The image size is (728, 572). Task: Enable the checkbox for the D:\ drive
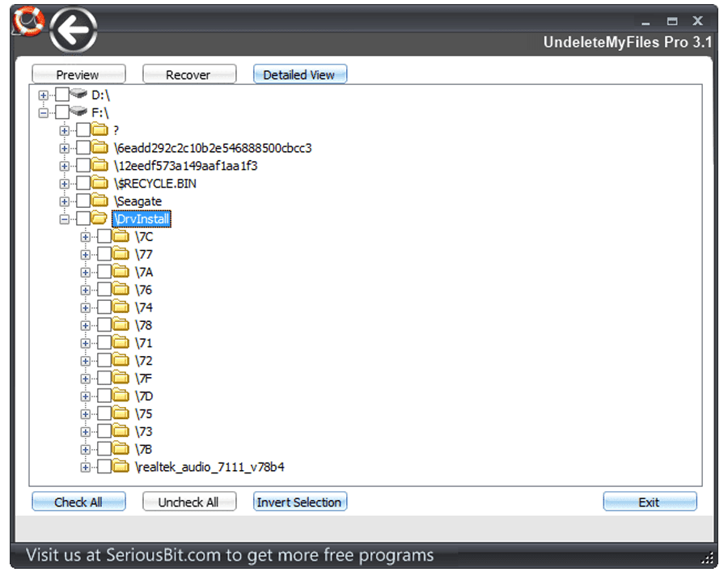coord(62,95)
